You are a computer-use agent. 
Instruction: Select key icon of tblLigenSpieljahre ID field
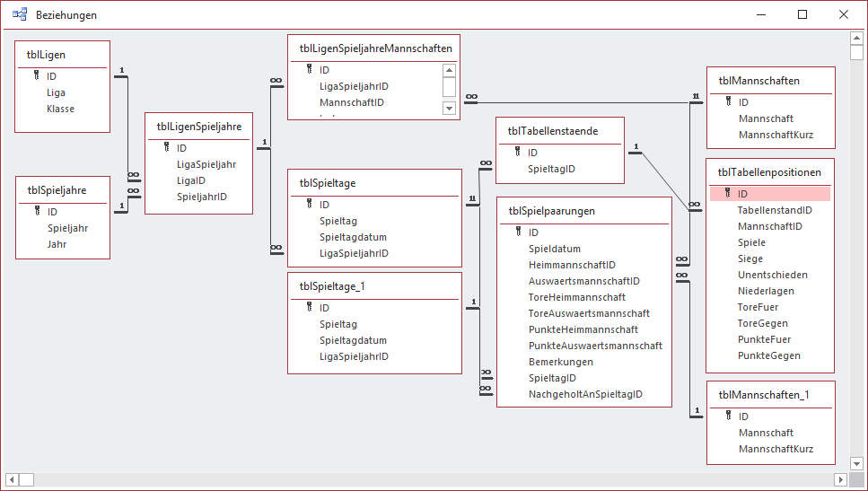[166, 148]
